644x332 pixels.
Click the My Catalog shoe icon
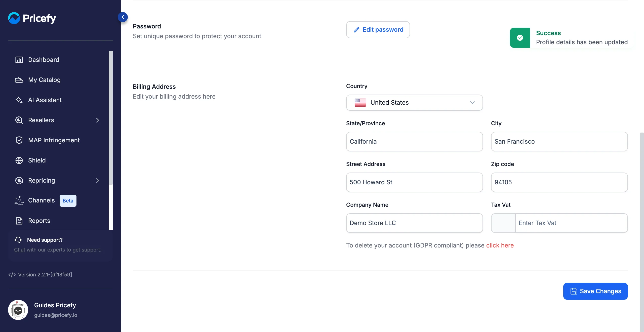19,80
